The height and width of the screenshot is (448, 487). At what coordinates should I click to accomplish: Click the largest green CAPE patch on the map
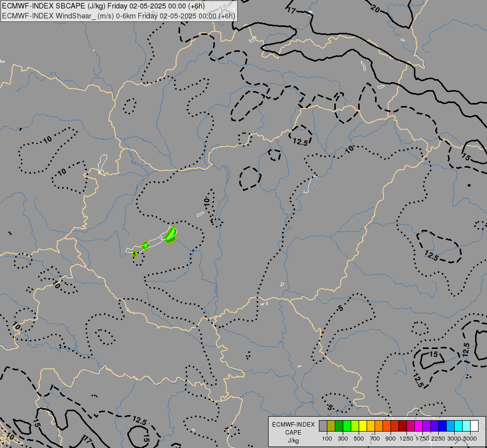171,235
